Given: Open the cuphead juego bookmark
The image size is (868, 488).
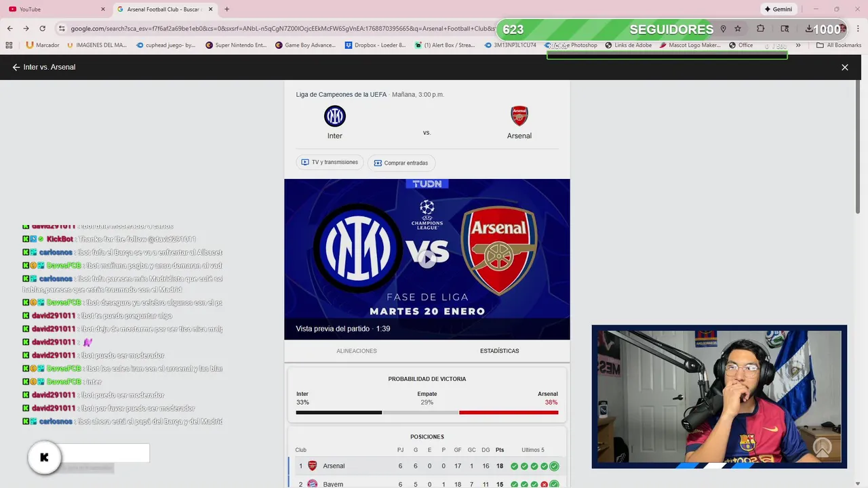Looking at the screenshot, I should click(x=166, y=45).
